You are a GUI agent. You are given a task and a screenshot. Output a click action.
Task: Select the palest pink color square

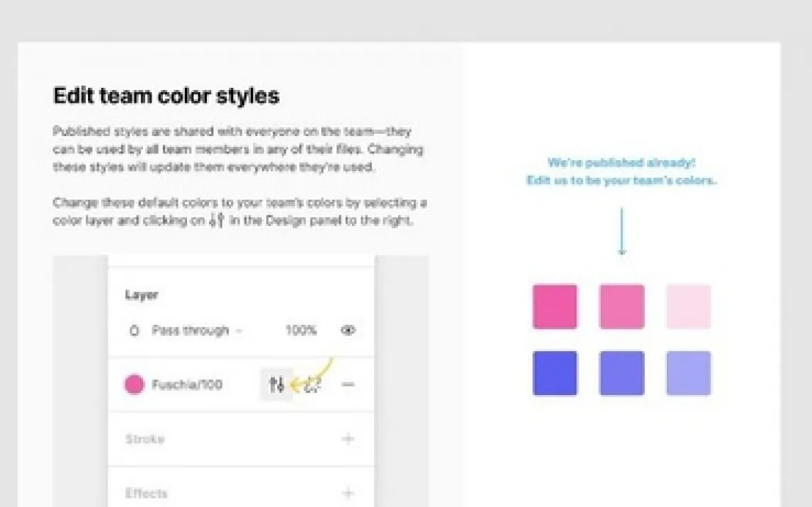(x=688, y=307)
